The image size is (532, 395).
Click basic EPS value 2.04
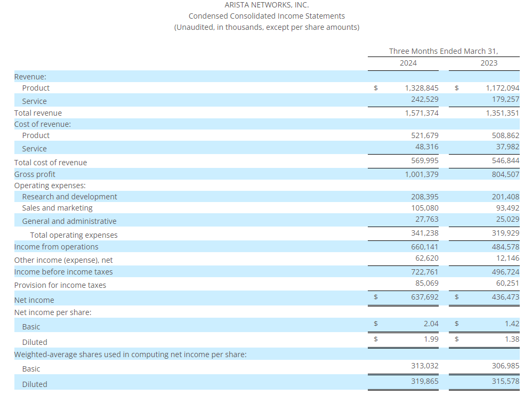[x=431, y=324]
